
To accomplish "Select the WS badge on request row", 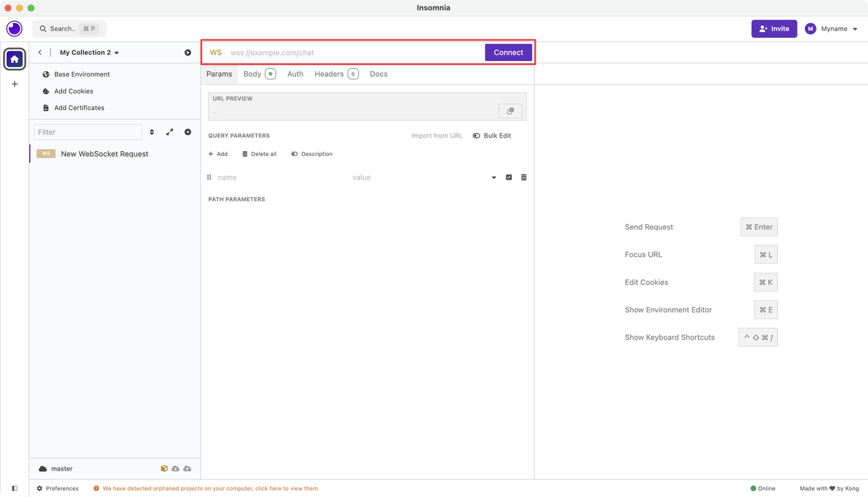I will tap(46, 154).
